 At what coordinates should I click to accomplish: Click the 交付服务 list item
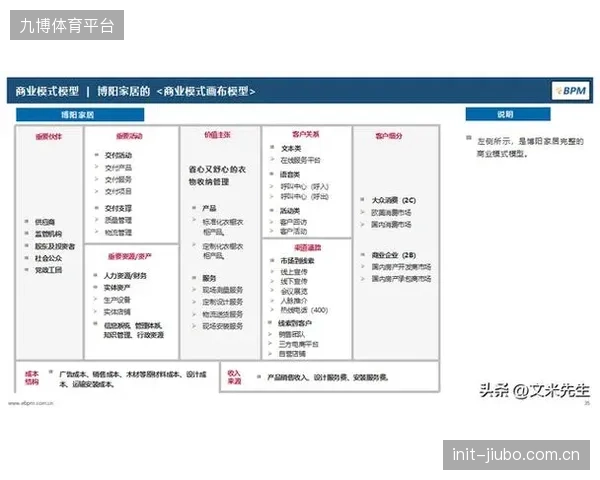(x=118, y=180)
